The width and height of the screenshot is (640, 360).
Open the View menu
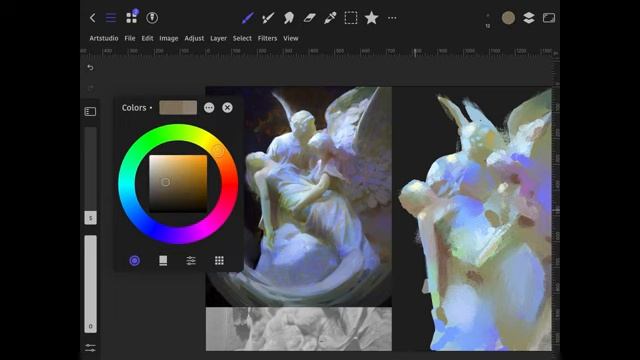tap(291, 38)
